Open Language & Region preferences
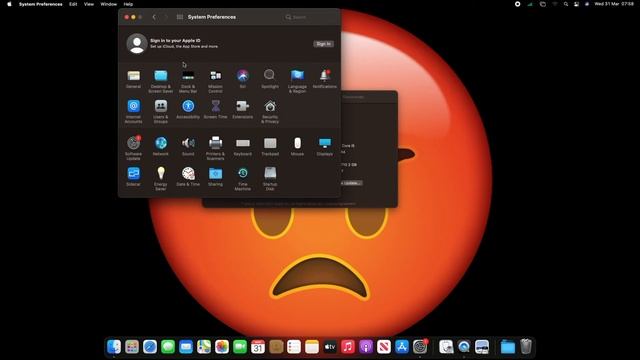 [x=297, y=81]
